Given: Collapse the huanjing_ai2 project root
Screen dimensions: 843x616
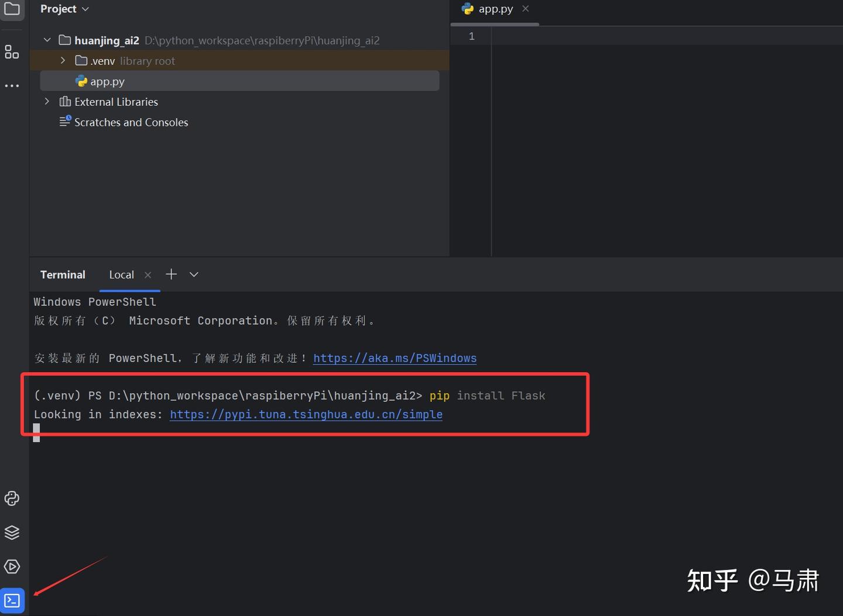Looking at the screenshot, I should pyautogui.click(x=47, y=40).
